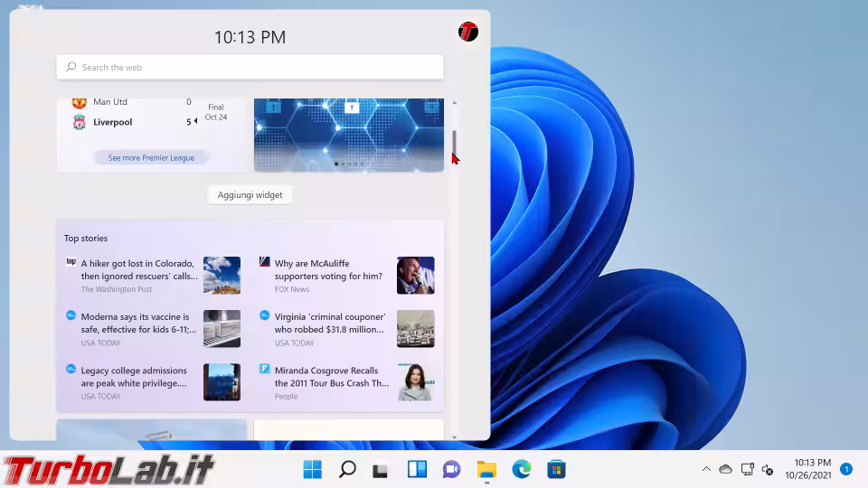The image size is (868, 488).
Task: Toggle the Widgets taskbar icon
Action: [417, 469]
